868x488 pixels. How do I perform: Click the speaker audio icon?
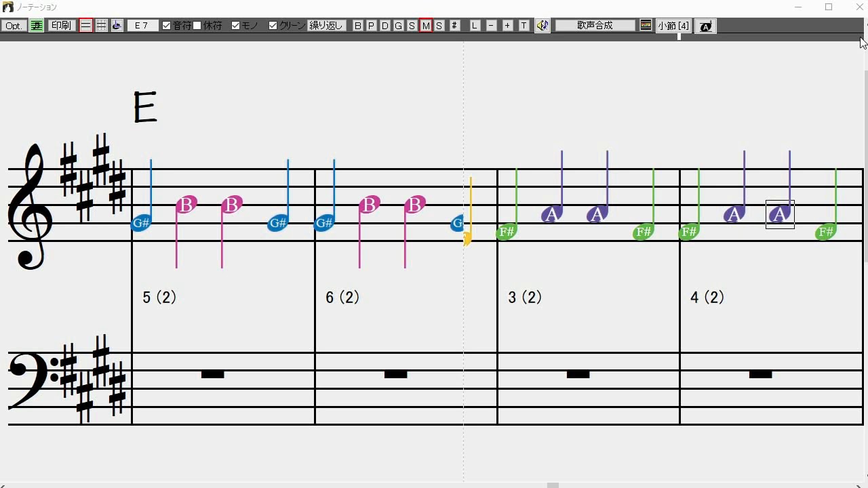(542, 26)
